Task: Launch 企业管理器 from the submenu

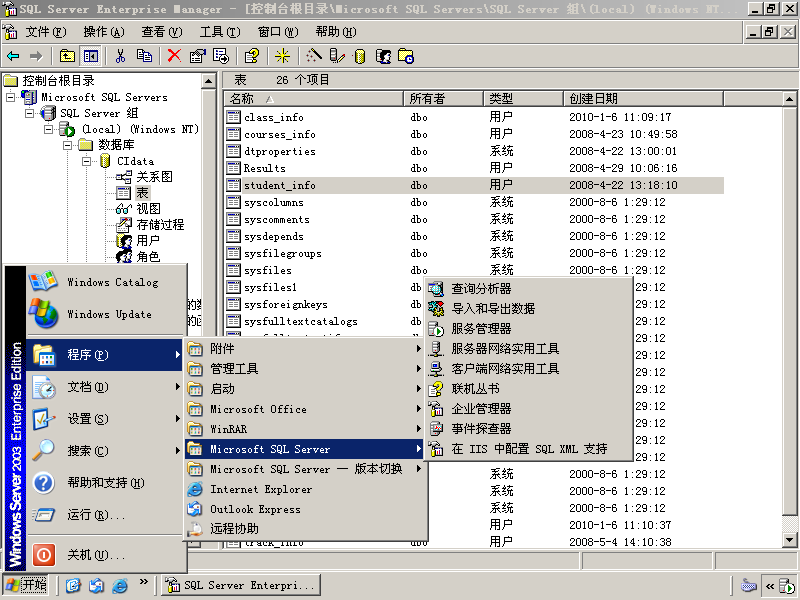Action: [x=529, y=409]
